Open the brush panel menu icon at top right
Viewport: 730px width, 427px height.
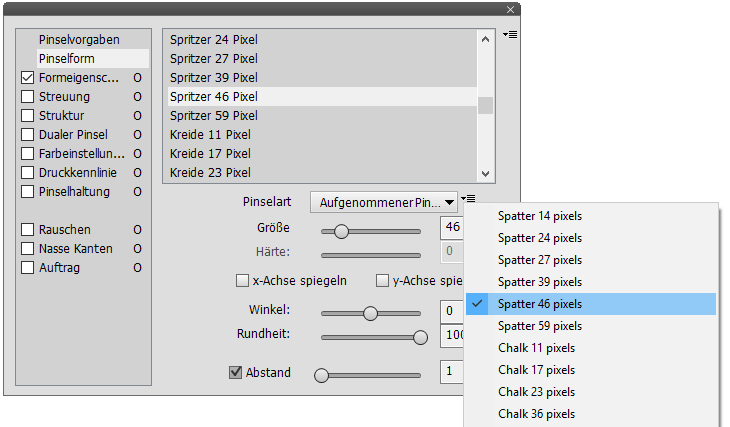tap(510, 35)
